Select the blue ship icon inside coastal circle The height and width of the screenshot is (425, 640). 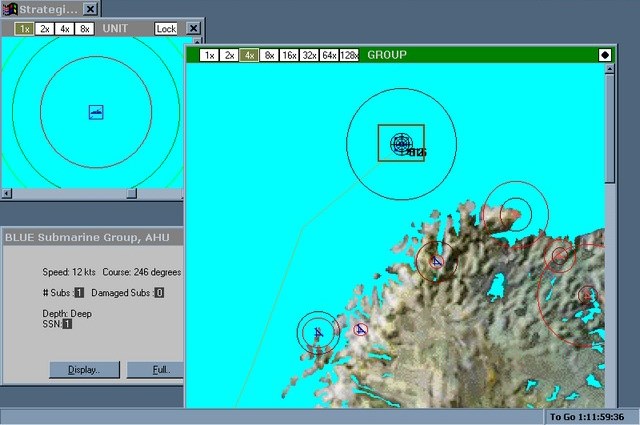point(436,262)
